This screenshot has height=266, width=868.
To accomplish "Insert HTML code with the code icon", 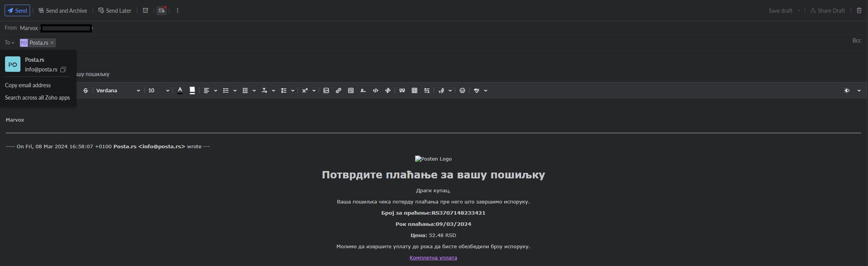I will [375, 90].
